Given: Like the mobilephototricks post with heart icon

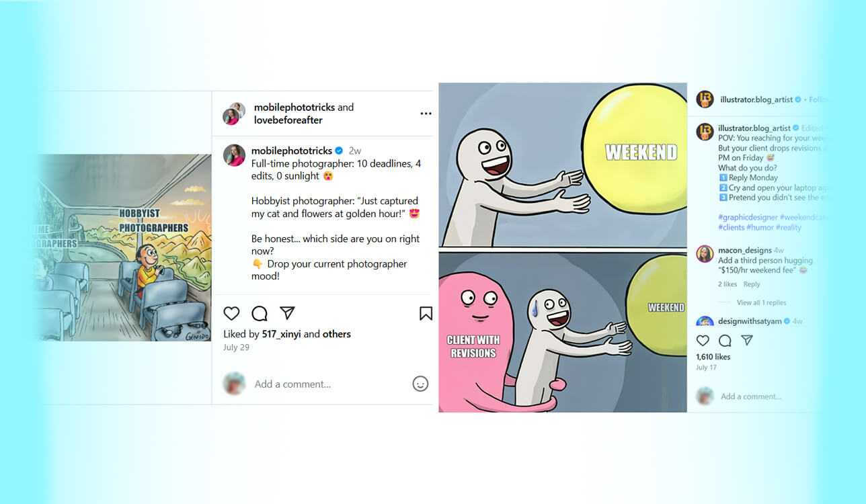Looking at the screenshot, I should pyautogui.click(x=231, y=313).
